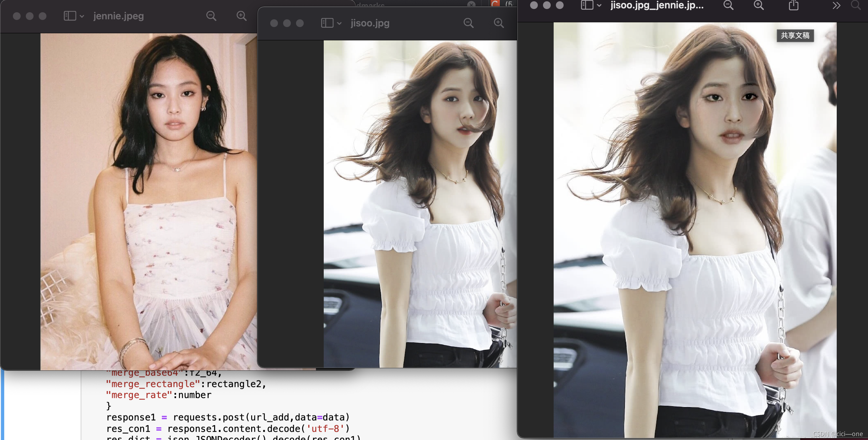Image resolution: width=868 pixels, height=440 pixels.
Task: Open sidebar view dropdown in jennie.jpeg window
Action: pos(82,16)
